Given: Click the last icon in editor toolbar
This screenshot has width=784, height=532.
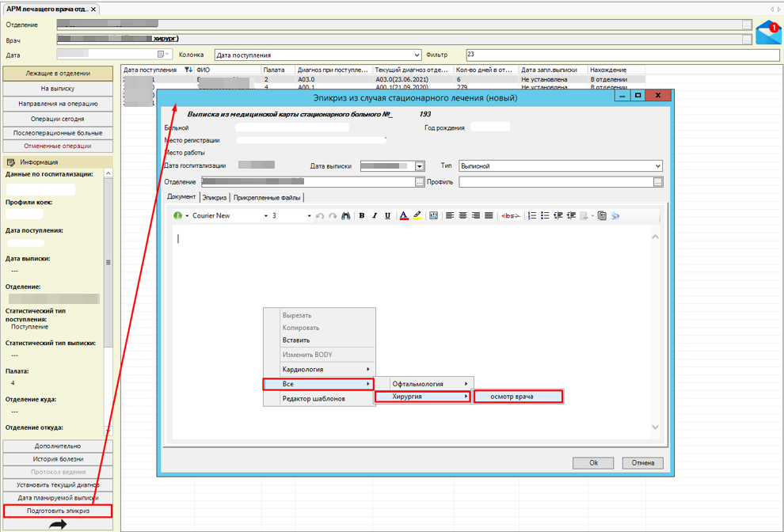Looking at the screenshot, I should click(x=615, y=216).
